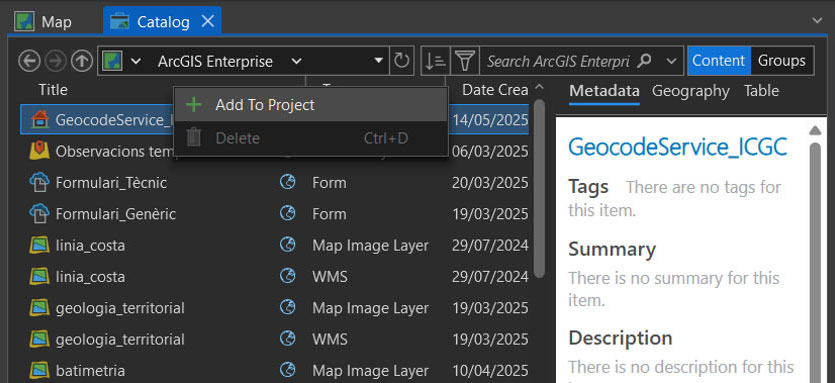The image size is (835, 383).
Task: Select the Formulari_Tècnic item
Action: coord(111,183)
